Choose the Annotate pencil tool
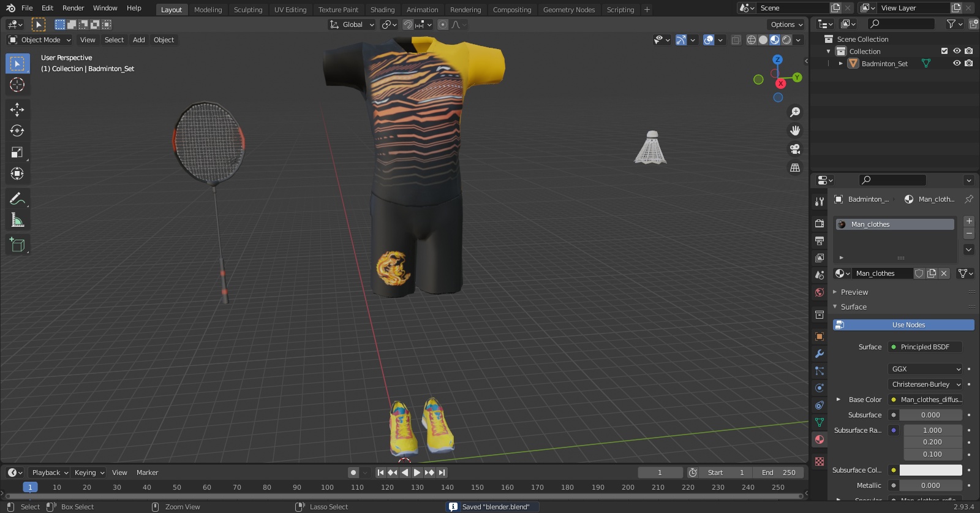Viewport: 980px width, 513px height. (17, 199)
